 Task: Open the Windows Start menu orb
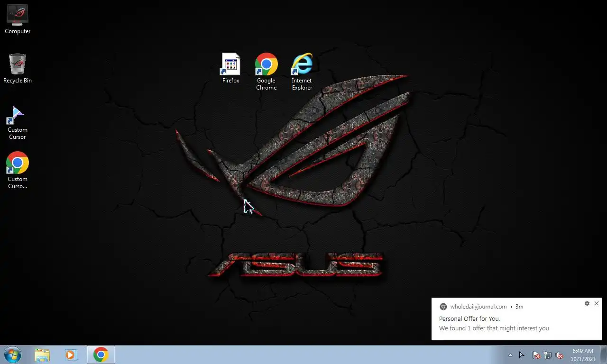point(13,355)
